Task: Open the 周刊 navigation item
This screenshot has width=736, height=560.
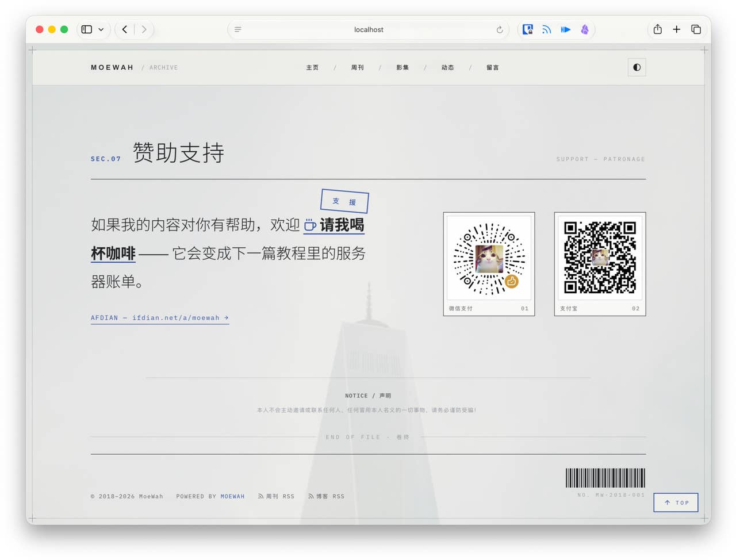Action: (x=358, y=67)
